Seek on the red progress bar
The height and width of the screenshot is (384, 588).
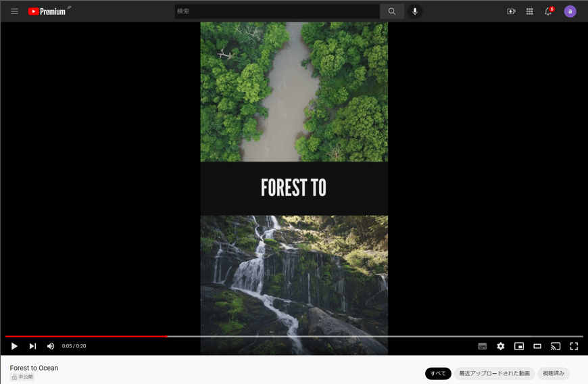(294, 337)
